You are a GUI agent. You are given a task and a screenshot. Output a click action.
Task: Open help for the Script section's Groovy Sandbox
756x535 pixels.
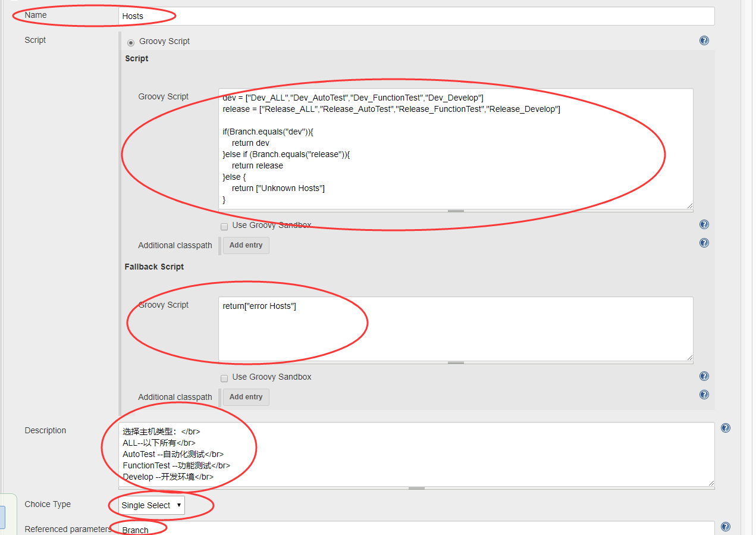point(704,224)
